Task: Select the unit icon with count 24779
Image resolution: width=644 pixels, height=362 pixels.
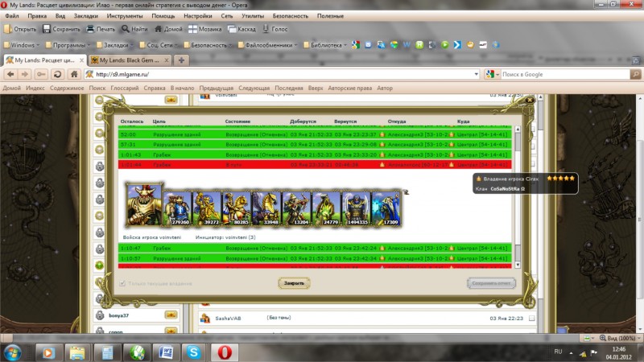Action: (x=326, y=208)
